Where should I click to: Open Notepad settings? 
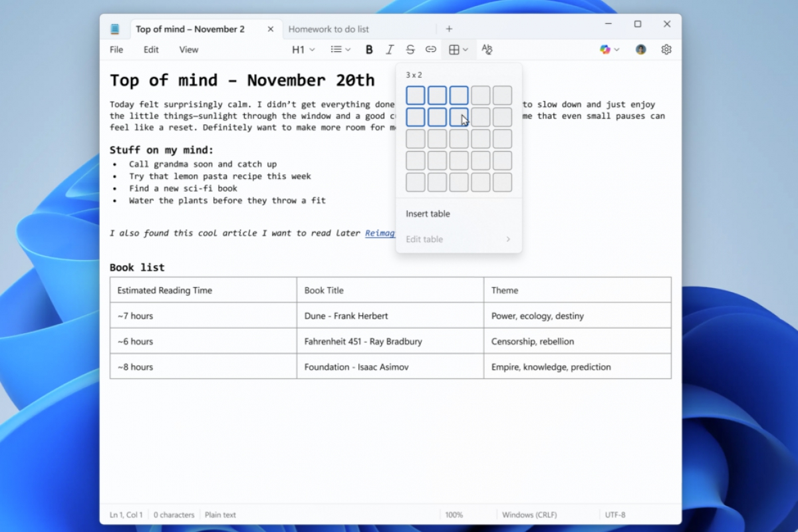pos(666,49)
